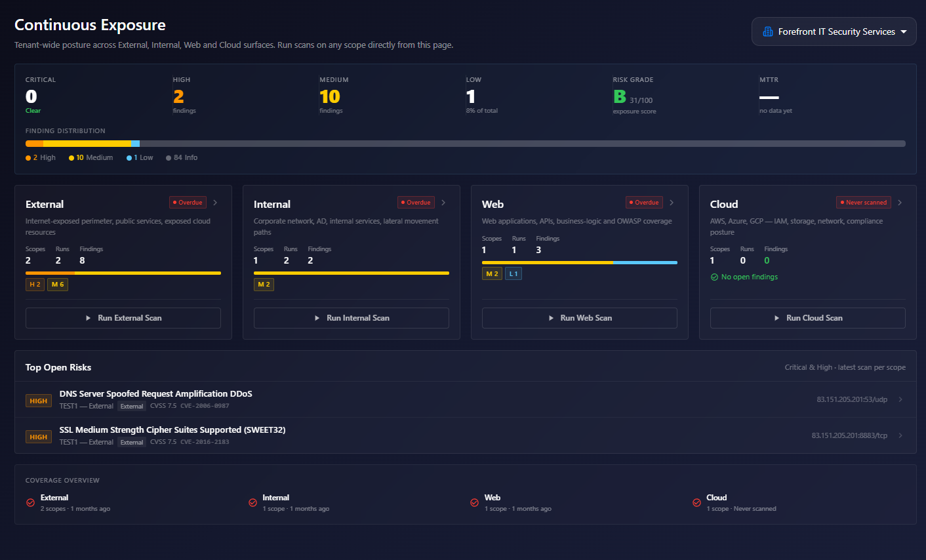Viewport: 926px width, 560px height.
Task: Click the H 2 badge on External card
Action: [x=35, y=285]
